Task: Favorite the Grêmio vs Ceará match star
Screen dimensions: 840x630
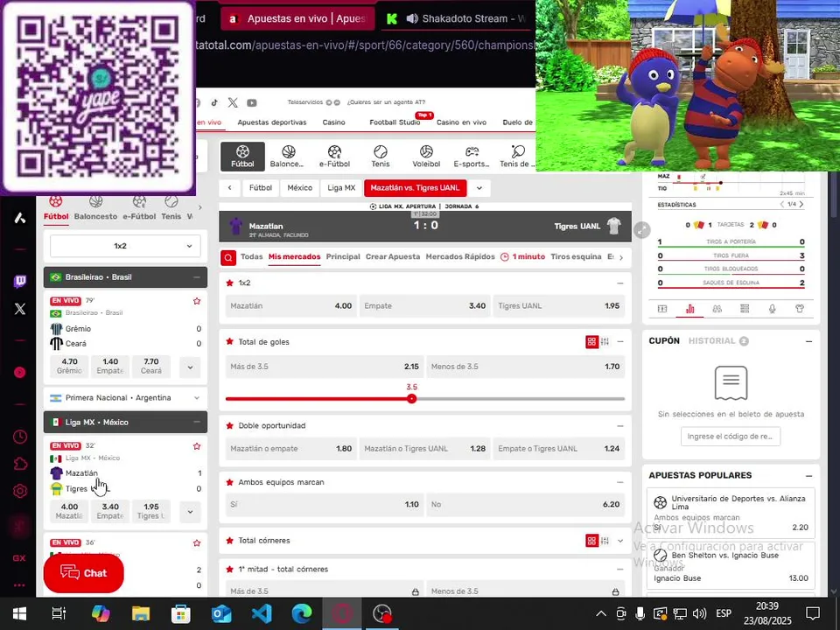Action: coord(197,301)
